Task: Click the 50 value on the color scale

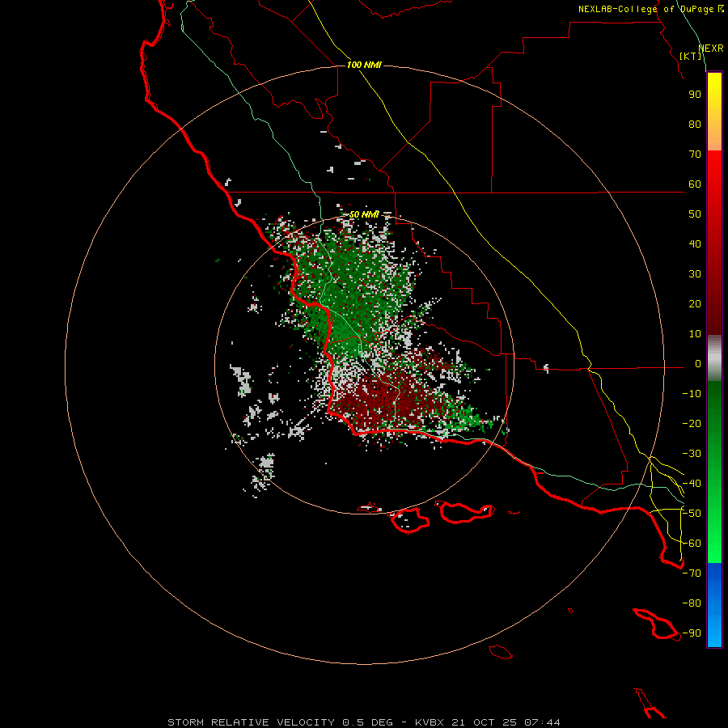Action: (695, 214)
